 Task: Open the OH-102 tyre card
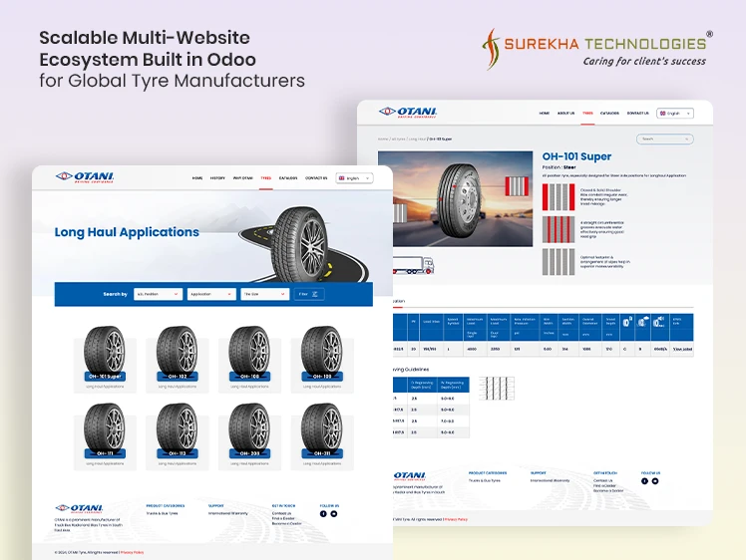click(x=177, y=359)
